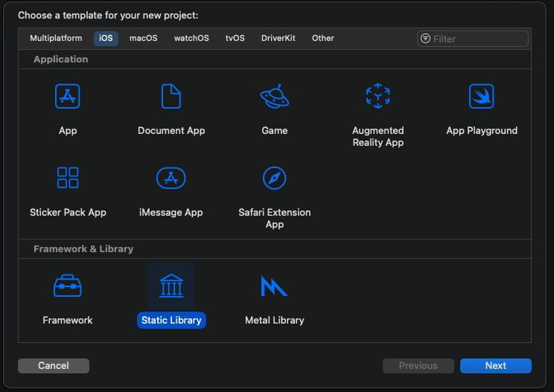The image size is (554, 392).
Task: Open the macOS platform tab
Action: point(144,38)
